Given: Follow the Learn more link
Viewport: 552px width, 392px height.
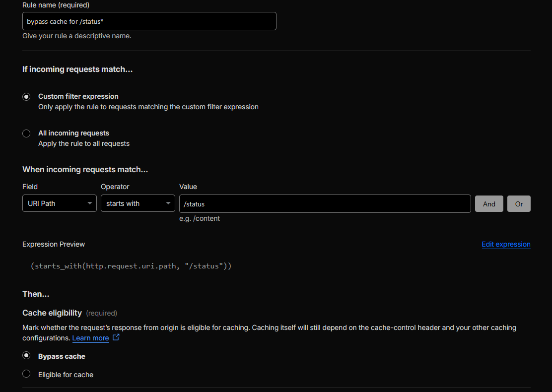Looking at the screenshot, I should [x=90, y=338].
